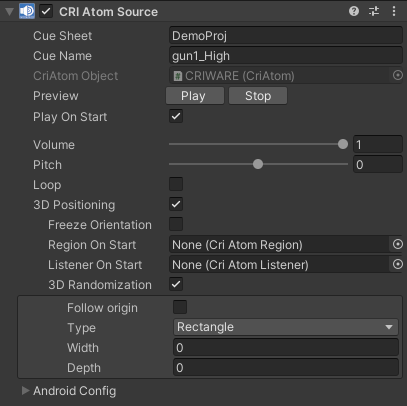Click the Cue Sheet field with DemoProj
407x406 pixels.
[286, 36]
